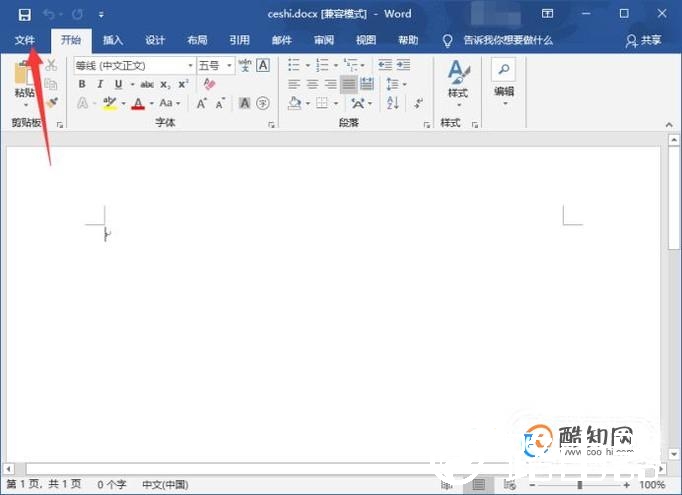The height and width of the screenshot is (495, 682).
Task: Open the font size 五号 dropdown
Action: [229, 66]
